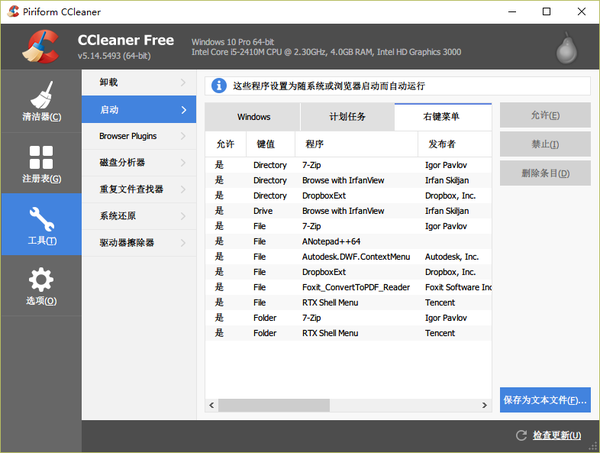This screenshot has height=453, width=600.
Task: Select the 右键菜单 tab
Action: pyautogui.click(x=443, y=117)
